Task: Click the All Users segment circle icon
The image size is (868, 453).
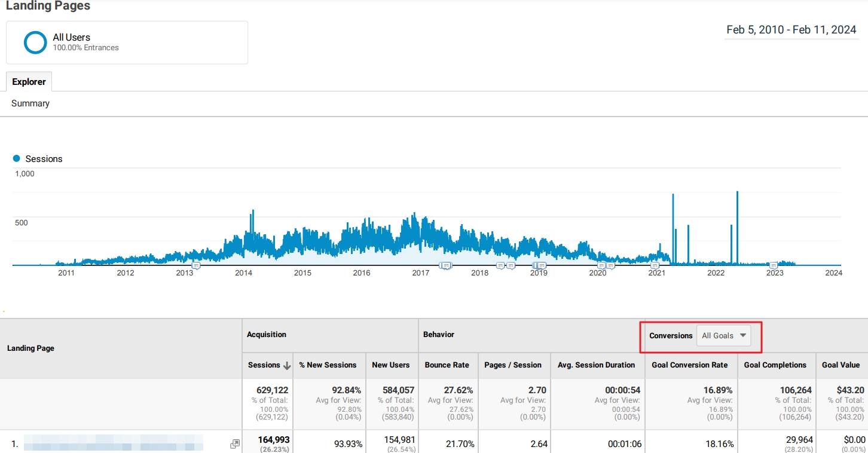Action: click(35, 42)
